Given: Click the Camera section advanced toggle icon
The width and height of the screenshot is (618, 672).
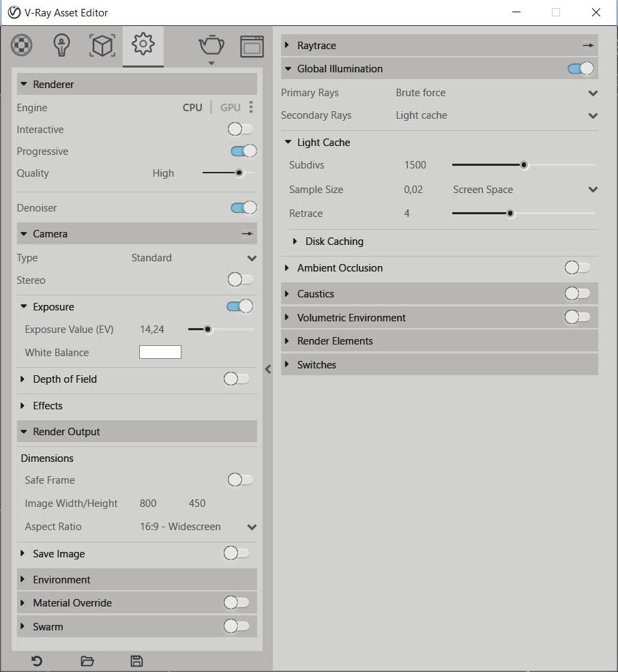Looking at the screenshot, I should pos(247,233).
